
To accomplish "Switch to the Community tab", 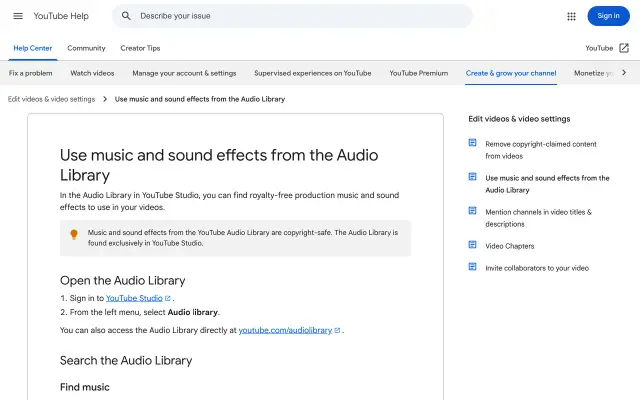I will tap(86, 48).
